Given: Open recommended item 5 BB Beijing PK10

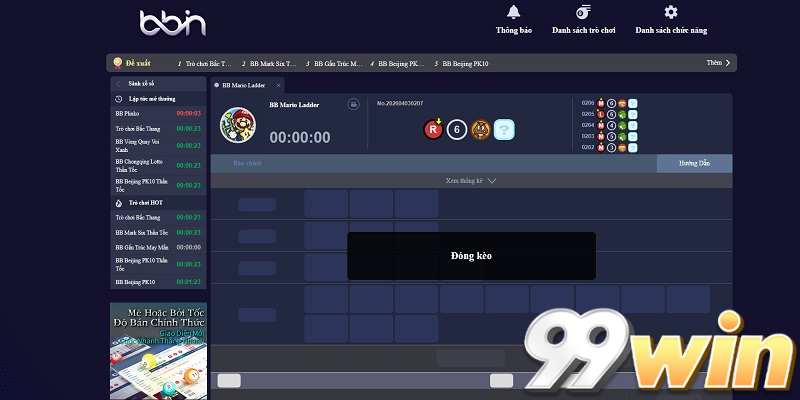Looking at the screenshot, I should coord(462,64).
